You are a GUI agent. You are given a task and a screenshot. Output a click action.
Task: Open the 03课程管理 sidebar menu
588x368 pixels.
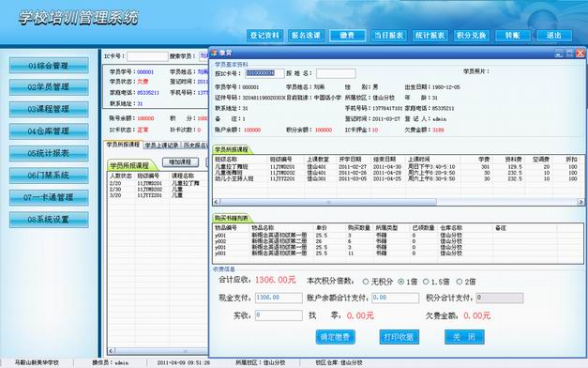(x=49, y=109)
